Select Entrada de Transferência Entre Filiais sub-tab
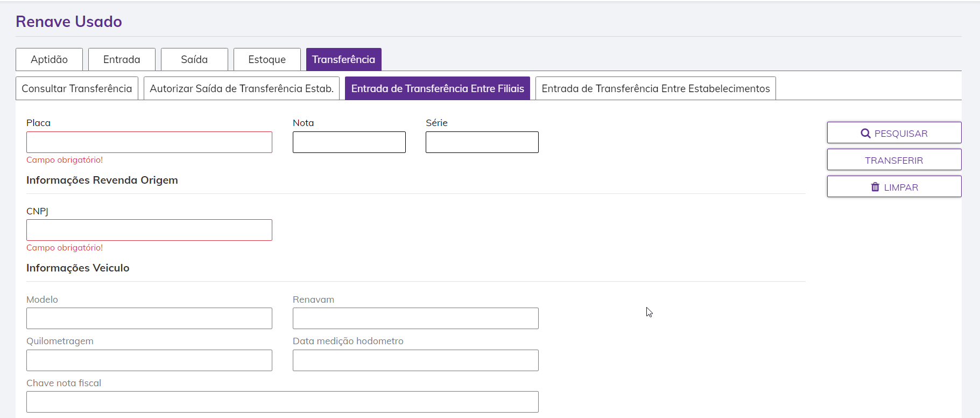980x418 pixels. coord(438,88)
